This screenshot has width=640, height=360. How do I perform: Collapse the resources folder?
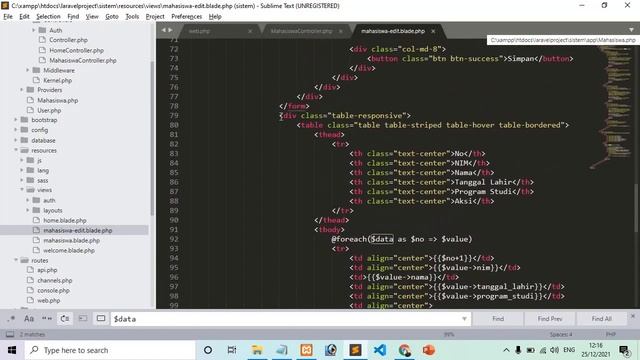[x=16, y=150]
